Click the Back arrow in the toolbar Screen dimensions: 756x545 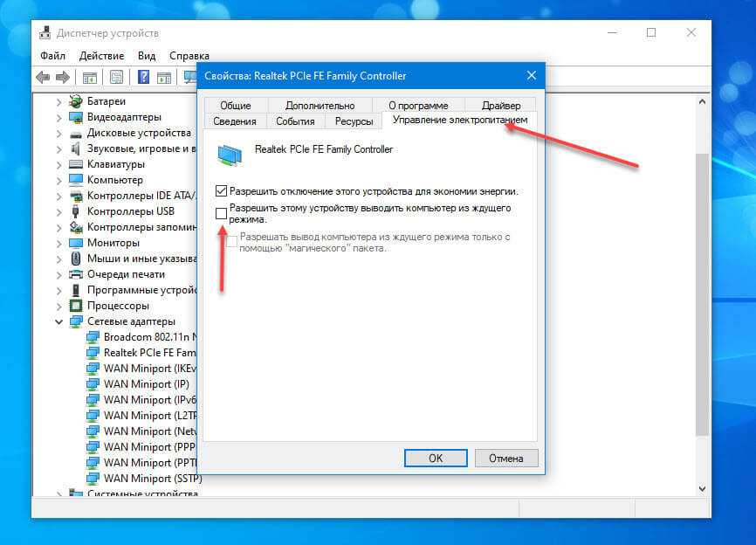(43, 78)
